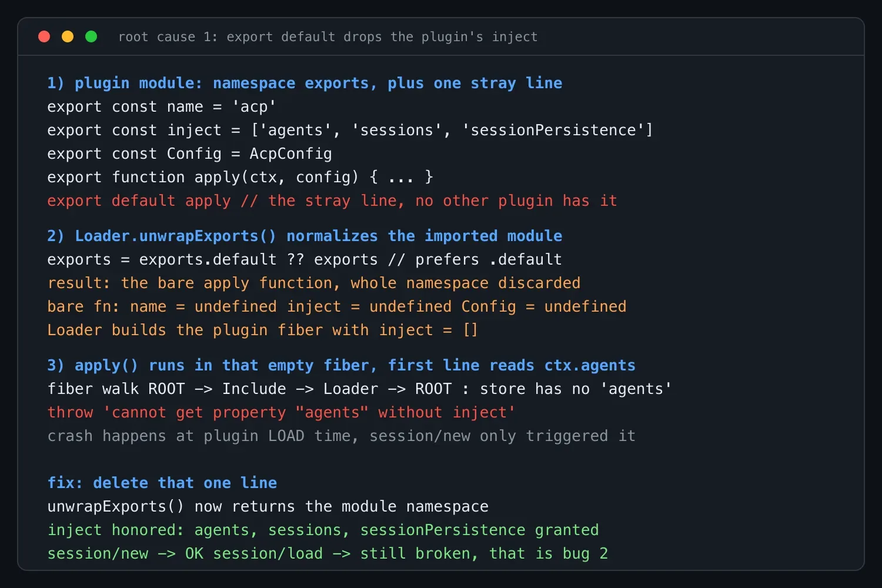Click the green maximize window dot
Screen dimensions: 882x588
(91, 36)
